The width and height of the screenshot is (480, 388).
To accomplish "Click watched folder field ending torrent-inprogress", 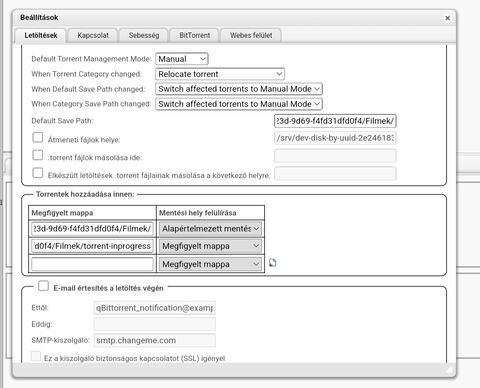I will pos(92,246).
